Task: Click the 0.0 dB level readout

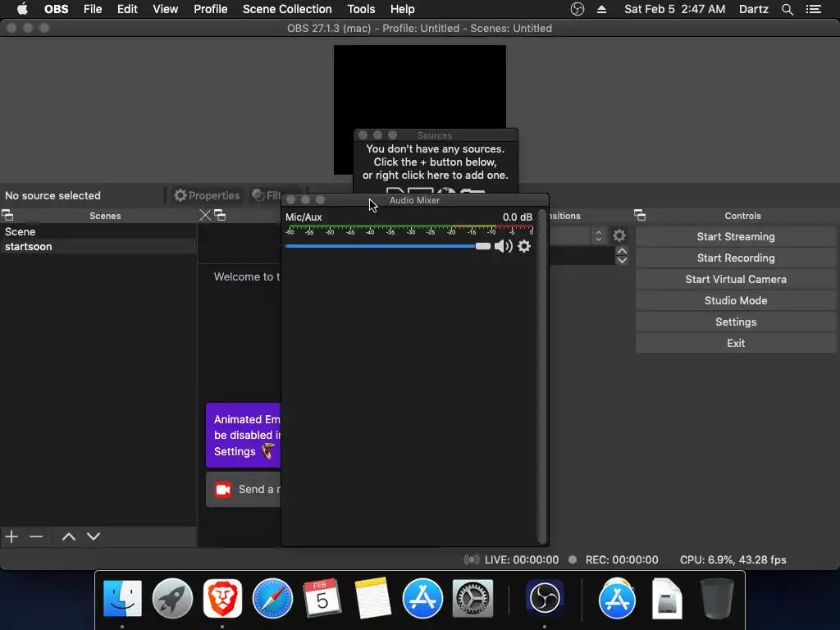Action: pyautogui.click(x=517, y=217)
